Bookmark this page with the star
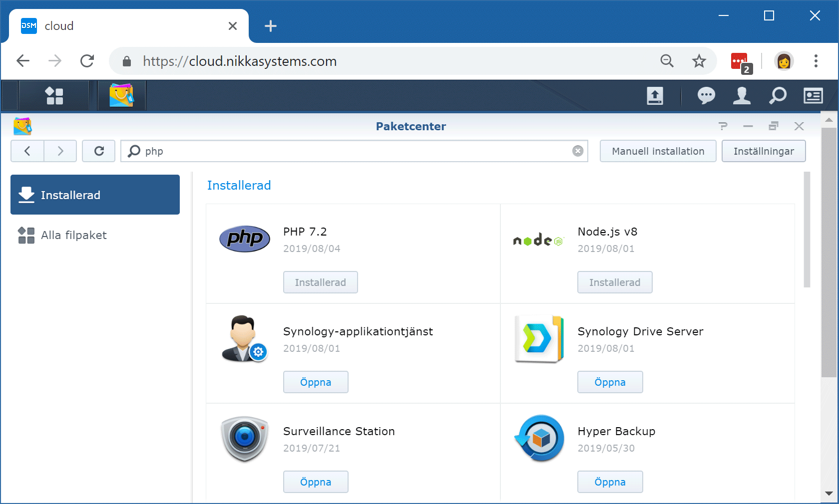Screen dimensions: 839x504 (699, 61)
